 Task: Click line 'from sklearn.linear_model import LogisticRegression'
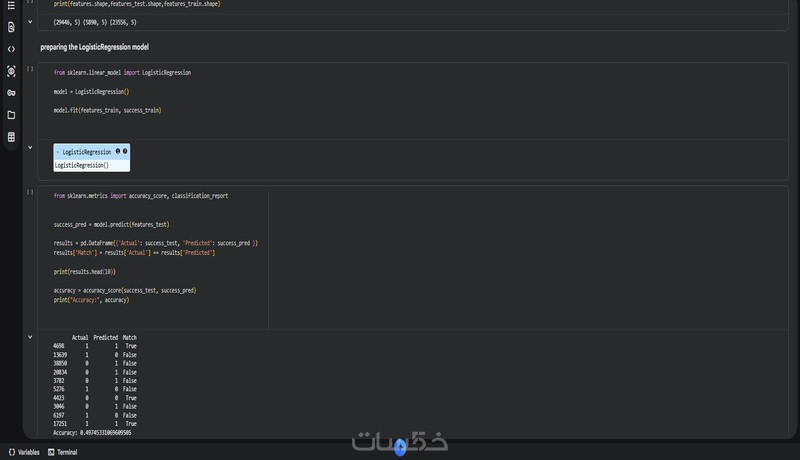pos(122,72)
